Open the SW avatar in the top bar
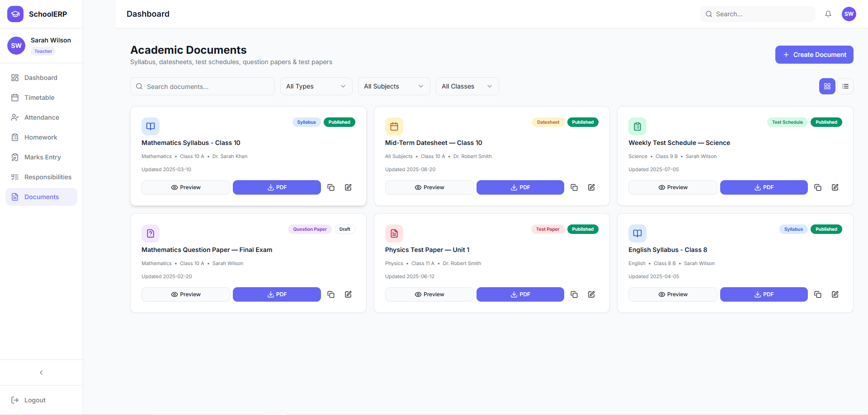The width and height of the screenshot is (868, 415). click(849, 14)
